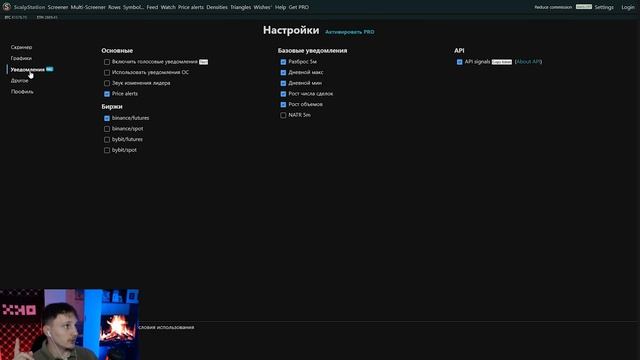This screenshot has width=640, height=360.
Task: Click the ETH price ticker
Action: click(x=47, y=18)
